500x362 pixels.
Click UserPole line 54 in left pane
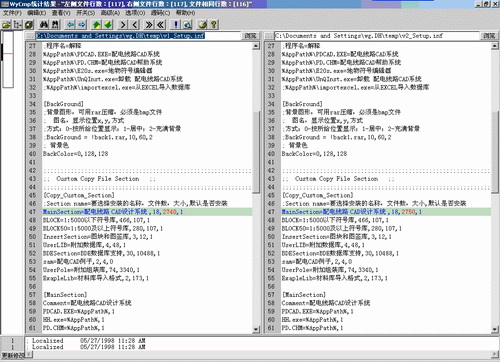(91, 270)
